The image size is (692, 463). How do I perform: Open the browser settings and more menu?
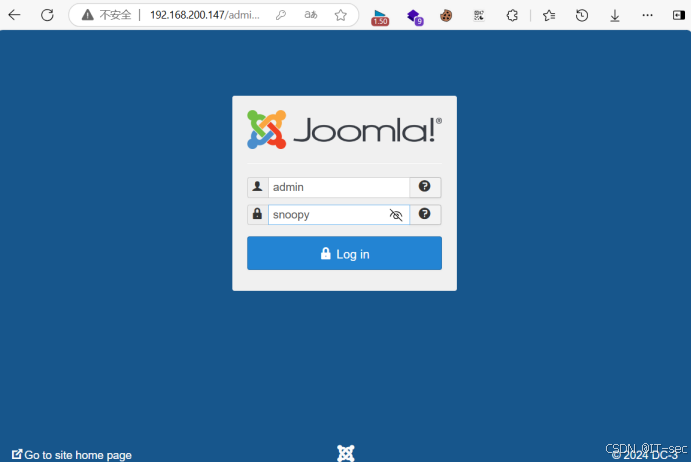click(x=647, y=15)
